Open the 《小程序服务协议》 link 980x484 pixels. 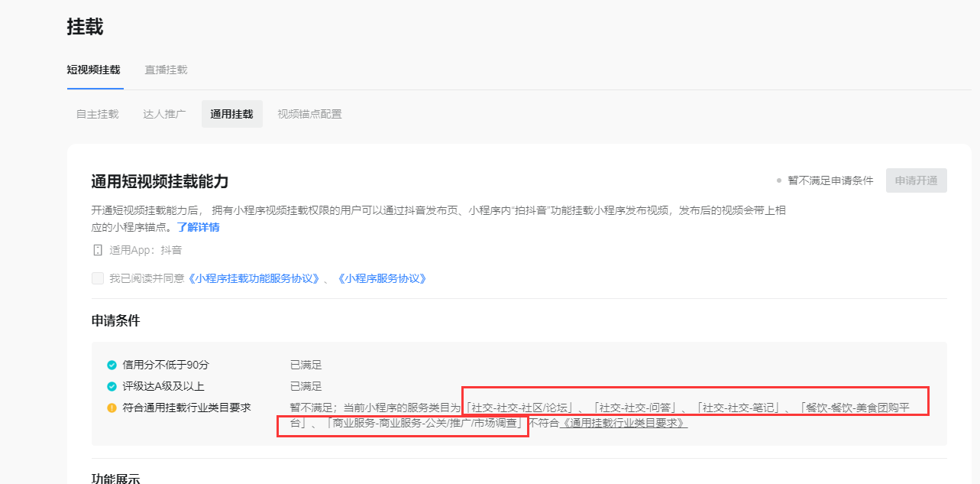(x=381, y=278)
